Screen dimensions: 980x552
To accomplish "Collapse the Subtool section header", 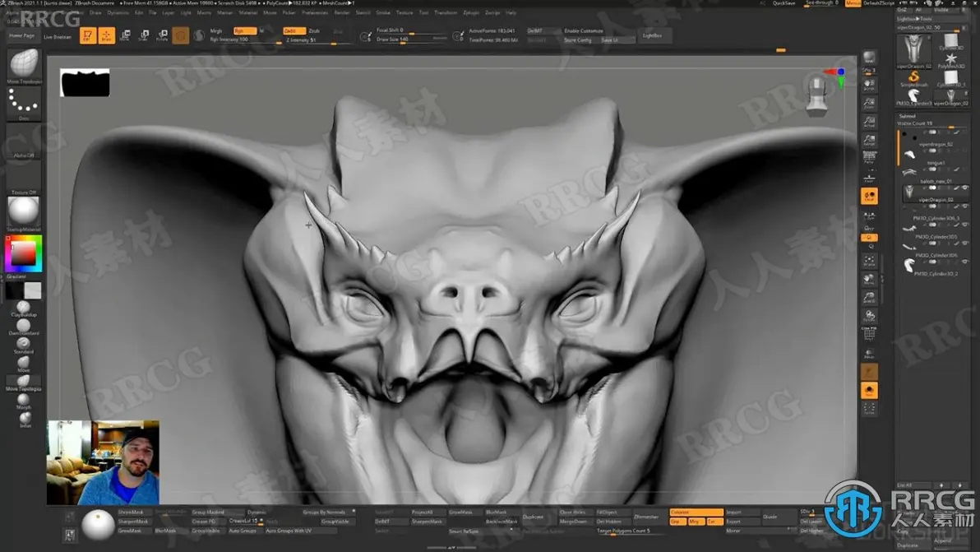I will (908, 116).
